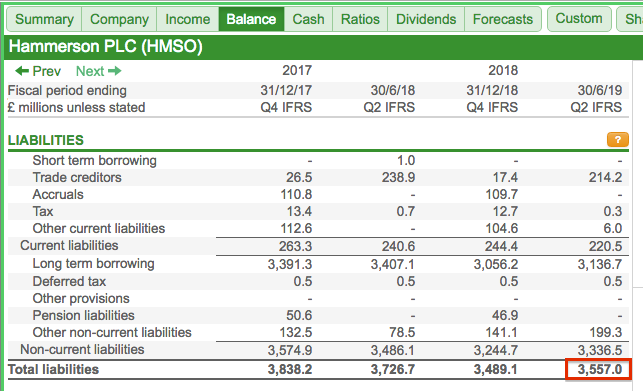Open the Summary tab
This screenshot has width=643, height=391.
pyautogui.click(x=44, y=19)
